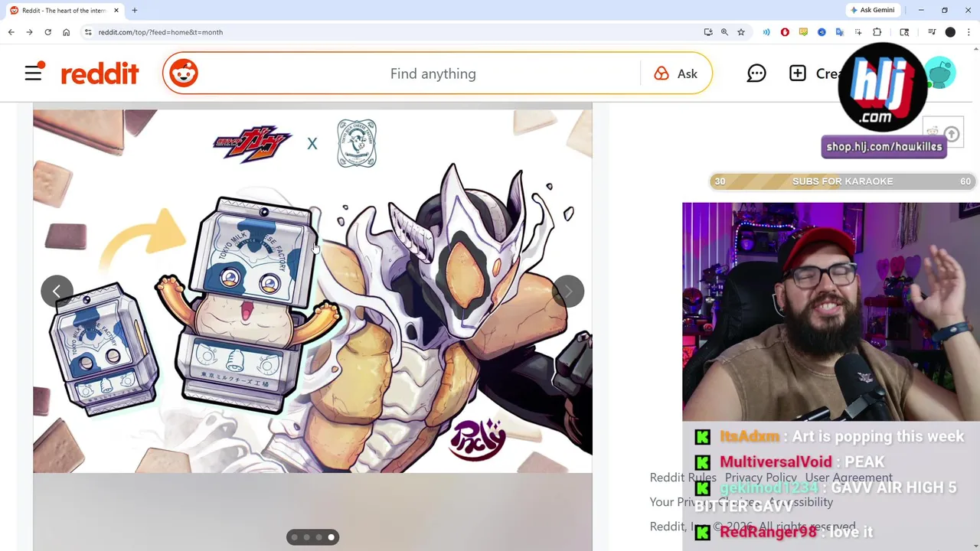Screen dimensions: 980x551
Task: Open the Reddit Rules link
Action: coord(683,478)
